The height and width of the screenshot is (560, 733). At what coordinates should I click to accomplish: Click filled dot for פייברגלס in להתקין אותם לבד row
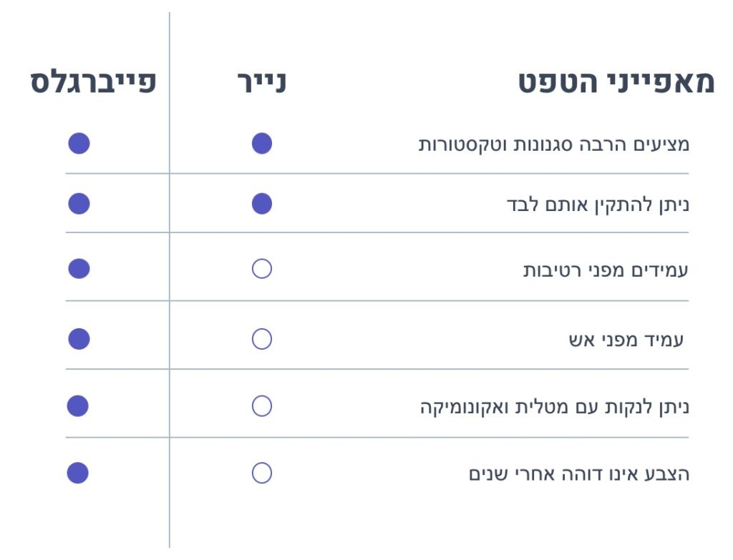pyautogui.click(x=79, y=204)
